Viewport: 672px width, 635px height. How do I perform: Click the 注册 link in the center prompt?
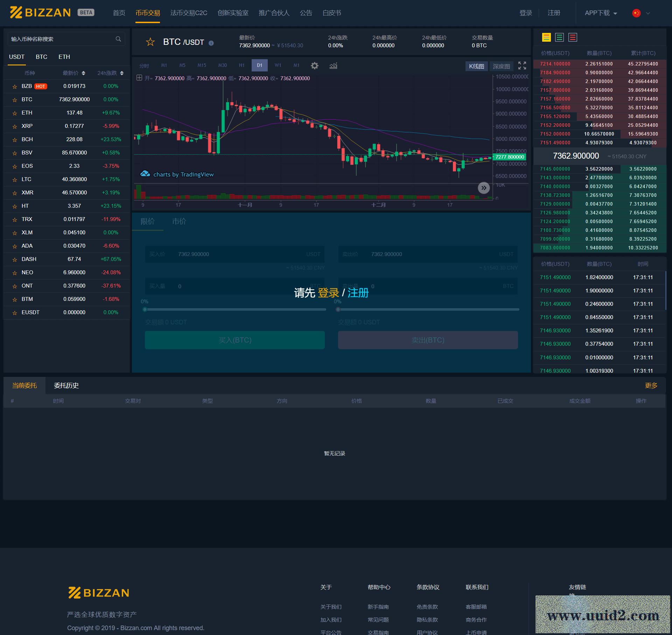pos(358,293)
